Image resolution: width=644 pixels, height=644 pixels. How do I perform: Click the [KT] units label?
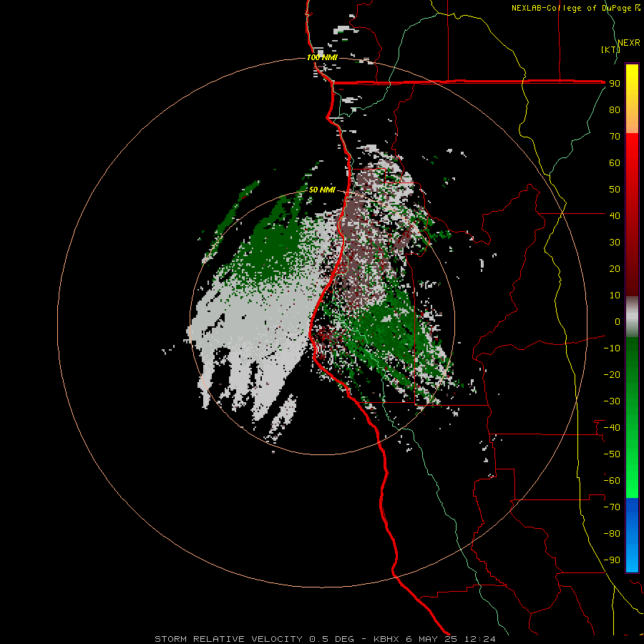pyautogui.click(x=611, y=49)
